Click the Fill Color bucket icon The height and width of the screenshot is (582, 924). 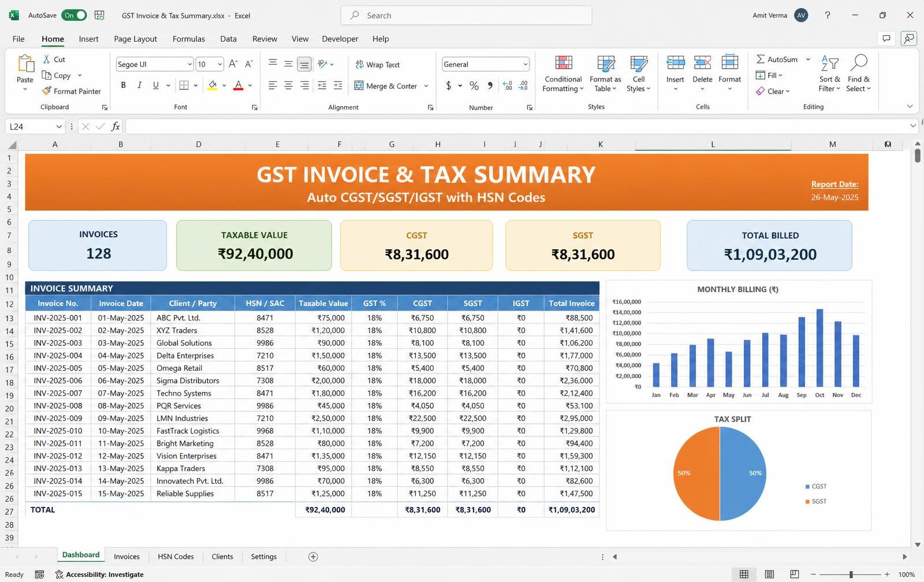click(x=213, y=85)
